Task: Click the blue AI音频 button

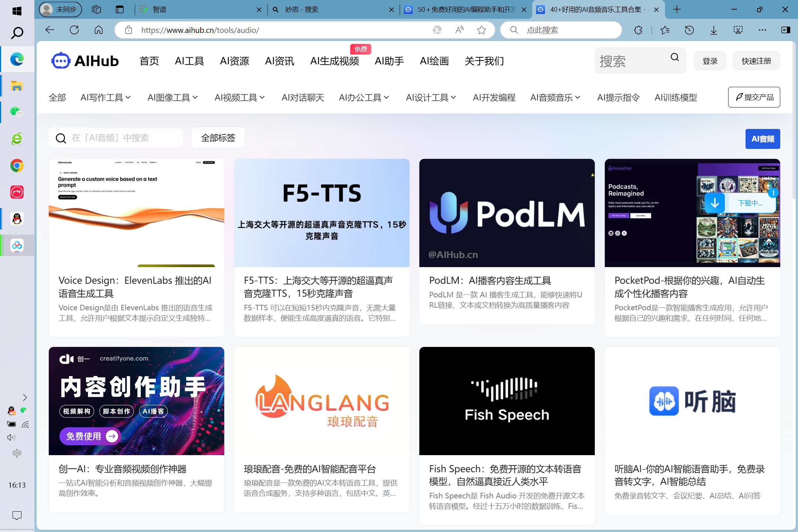Action: click(763, 139)
